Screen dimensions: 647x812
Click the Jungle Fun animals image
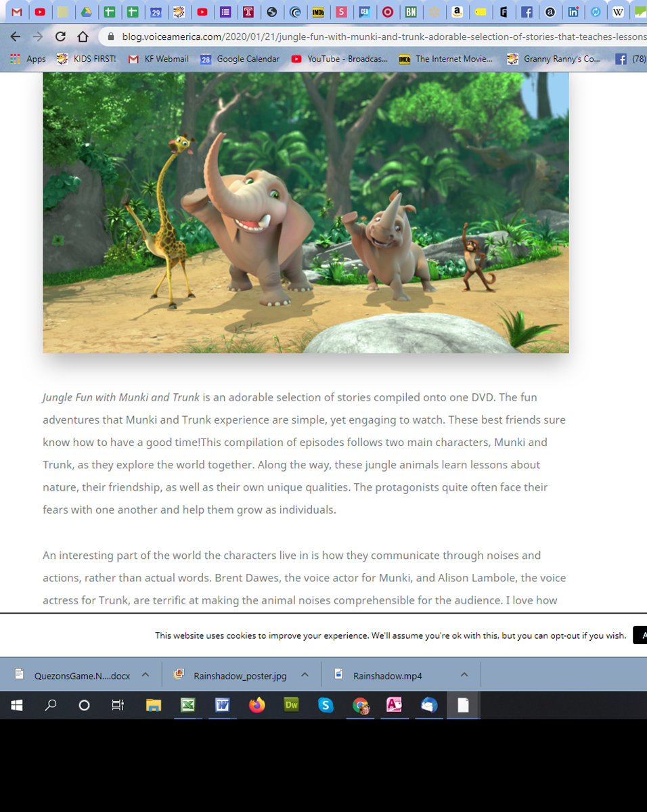306,212
